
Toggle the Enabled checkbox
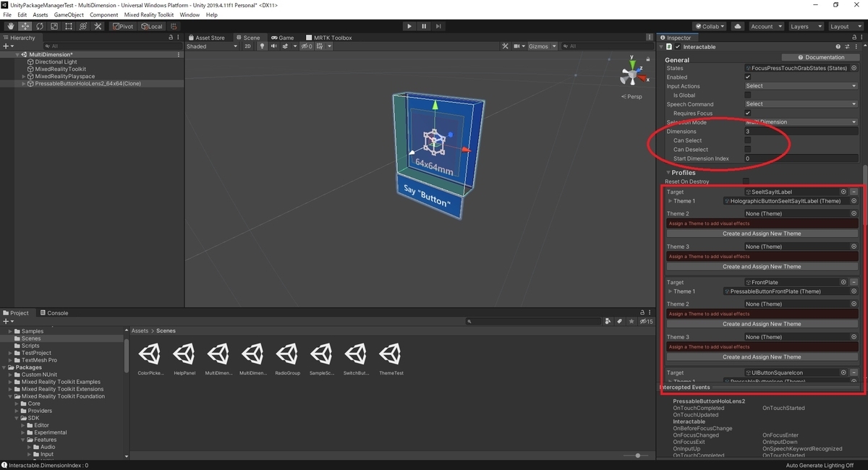[748, 77]
